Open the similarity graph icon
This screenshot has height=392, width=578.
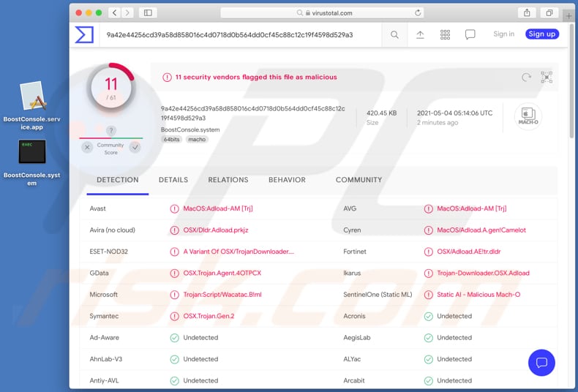tap(547, 78)
